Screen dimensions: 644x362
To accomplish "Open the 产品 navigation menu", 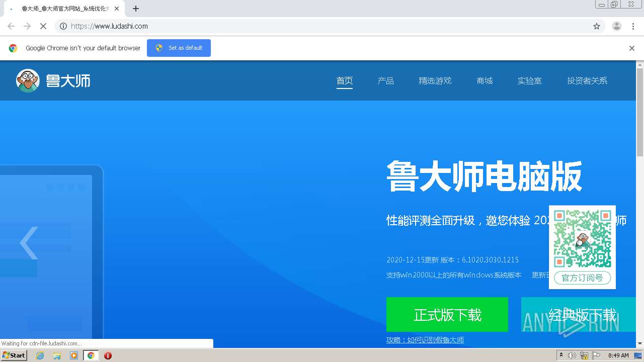I will click(386, 81).
